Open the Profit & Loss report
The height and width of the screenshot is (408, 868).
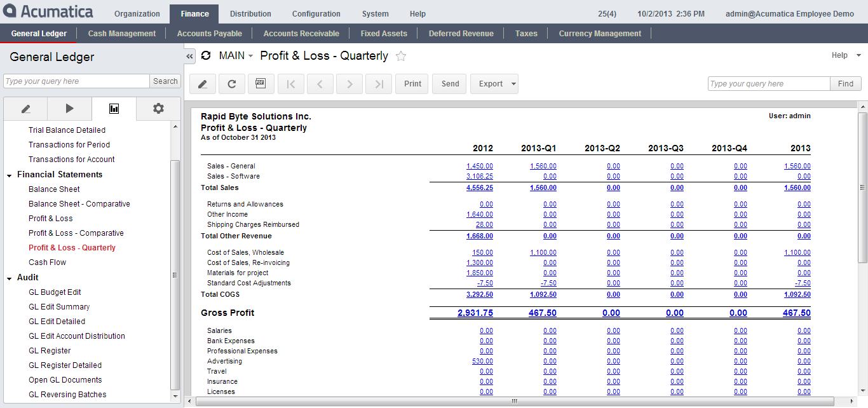51,219
